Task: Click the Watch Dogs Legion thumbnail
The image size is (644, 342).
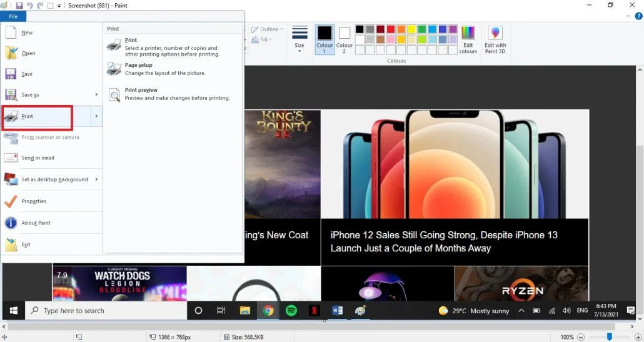Action: [119, 284]
